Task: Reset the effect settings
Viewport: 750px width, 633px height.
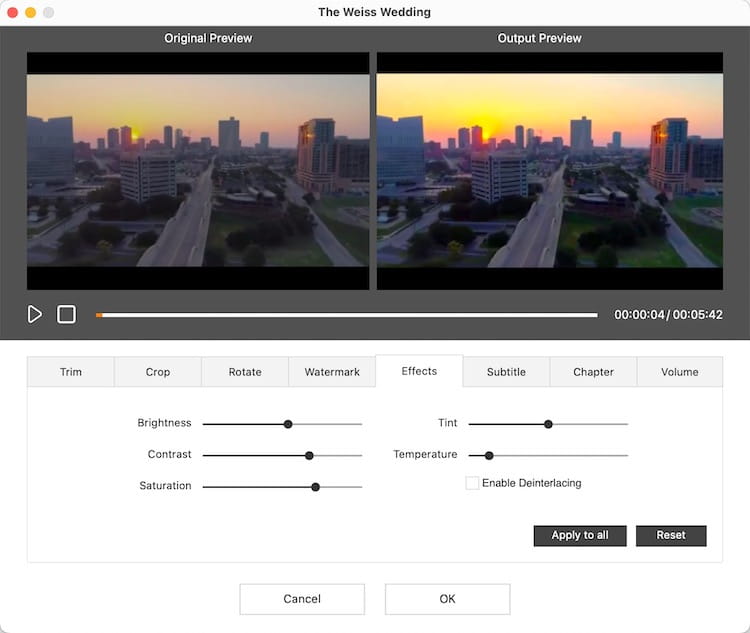Action: [x=671, y=535]
